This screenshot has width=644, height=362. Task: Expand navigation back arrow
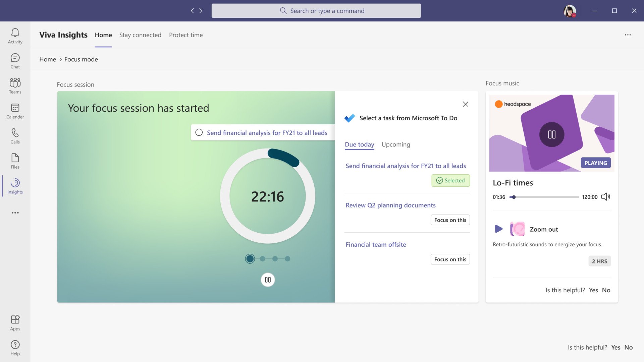pos(193,11)
